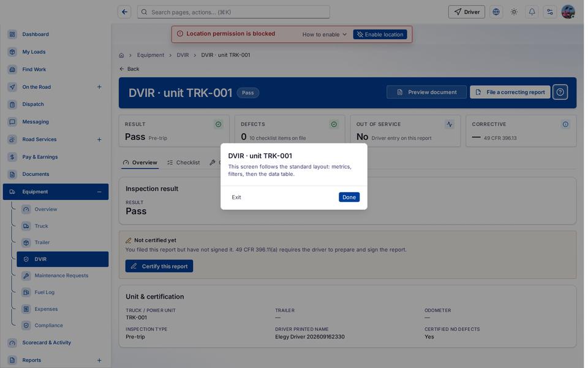The image size is (588, 368).
Task: Expand the Reports section
Action: [99, 360]
